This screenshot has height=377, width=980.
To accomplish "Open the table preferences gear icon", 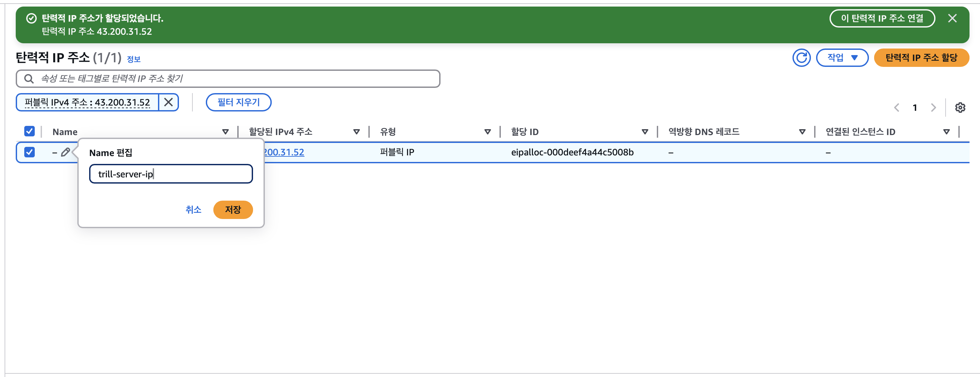I will point(960,108).
